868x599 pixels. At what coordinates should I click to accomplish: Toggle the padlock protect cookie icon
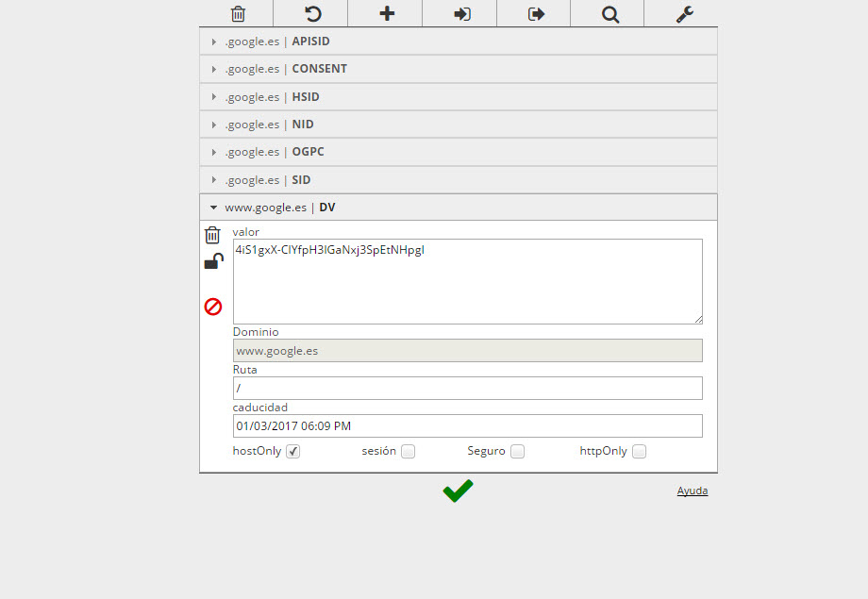213,261
